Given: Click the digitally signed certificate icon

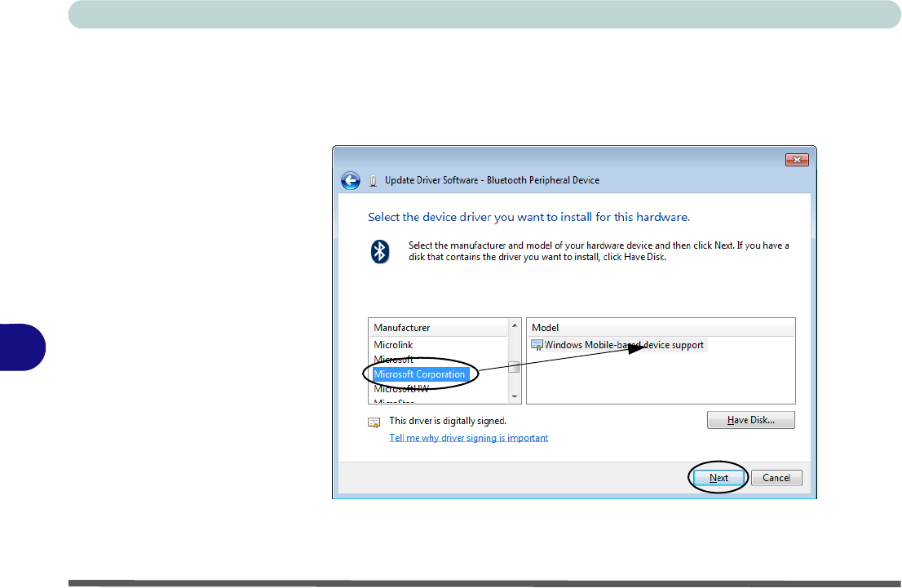Looking at the screenshot, I should click(374, 423).
